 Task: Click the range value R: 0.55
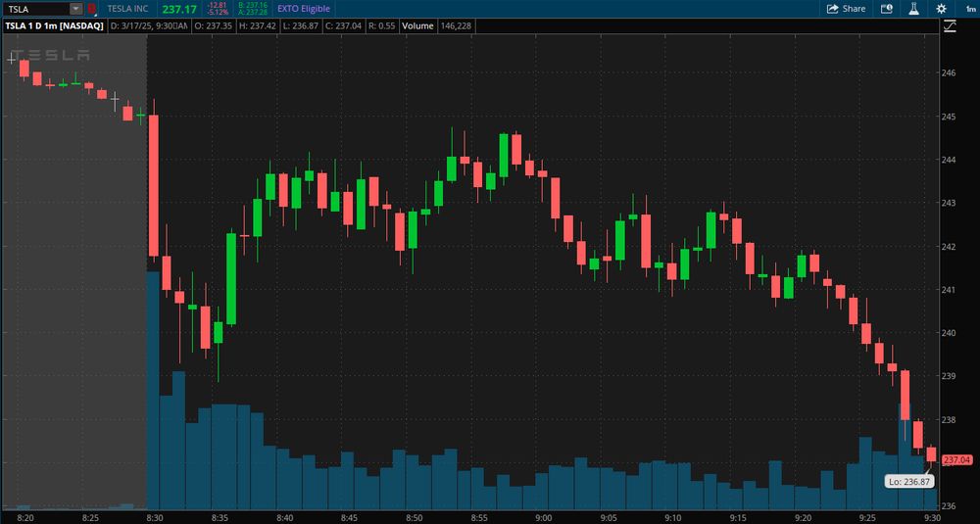click(383, 26)
